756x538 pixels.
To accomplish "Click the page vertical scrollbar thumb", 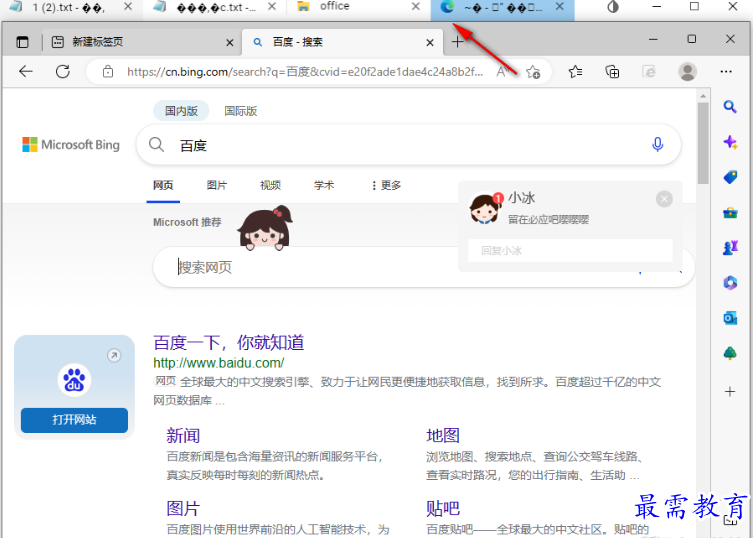I will click(x=703, y=143).
